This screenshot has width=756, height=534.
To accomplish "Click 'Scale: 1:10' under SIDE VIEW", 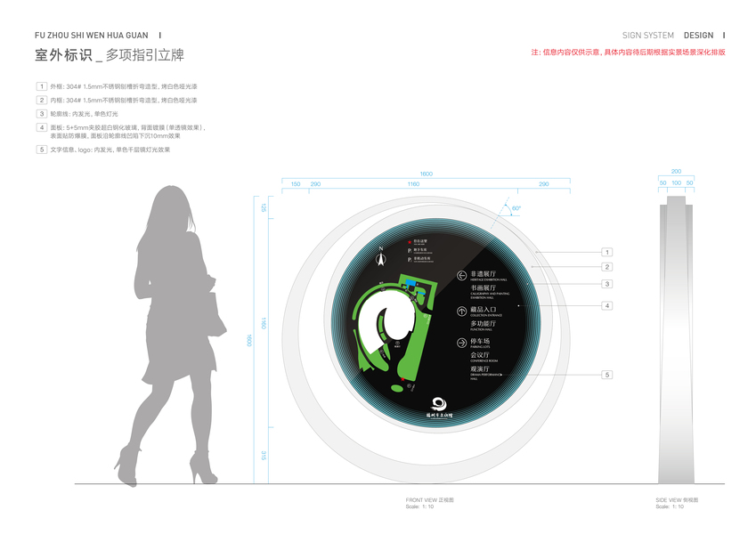I will pos(670,506).
